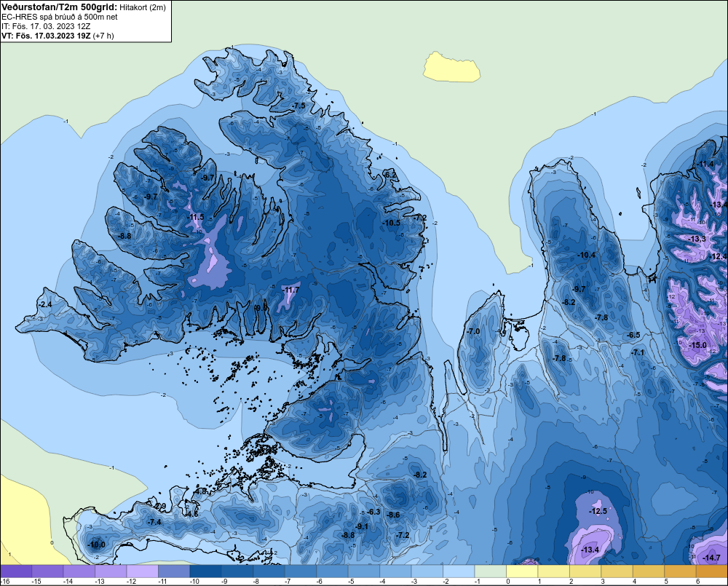
Task: Click the -10.5 temperature label
Action: pos(391,223)
